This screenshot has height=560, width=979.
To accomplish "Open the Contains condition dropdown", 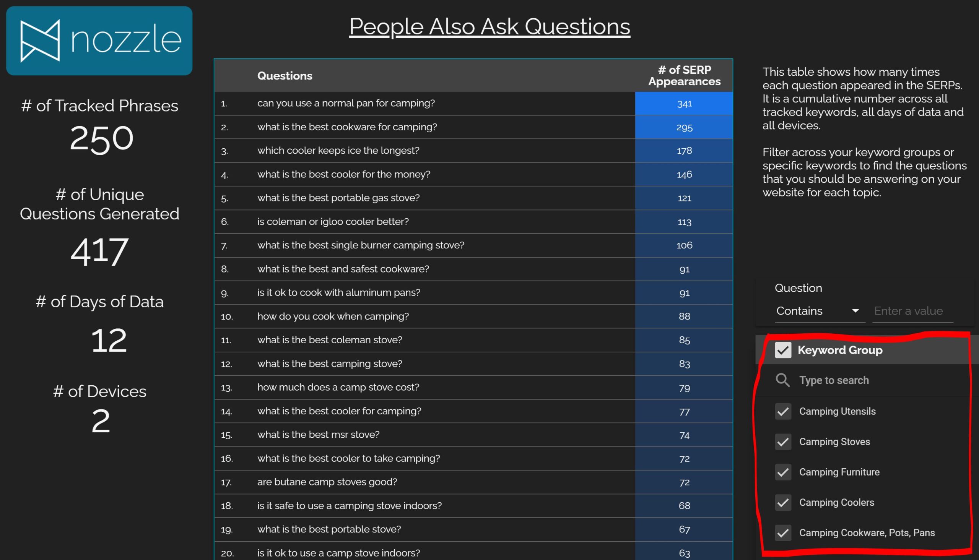I will click(x=820, y=311).
